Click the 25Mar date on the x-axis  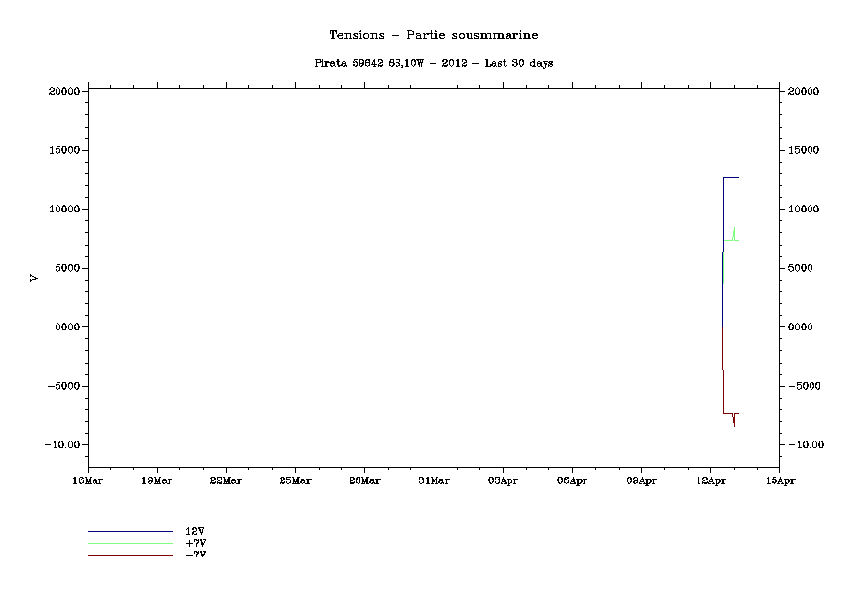295,480
